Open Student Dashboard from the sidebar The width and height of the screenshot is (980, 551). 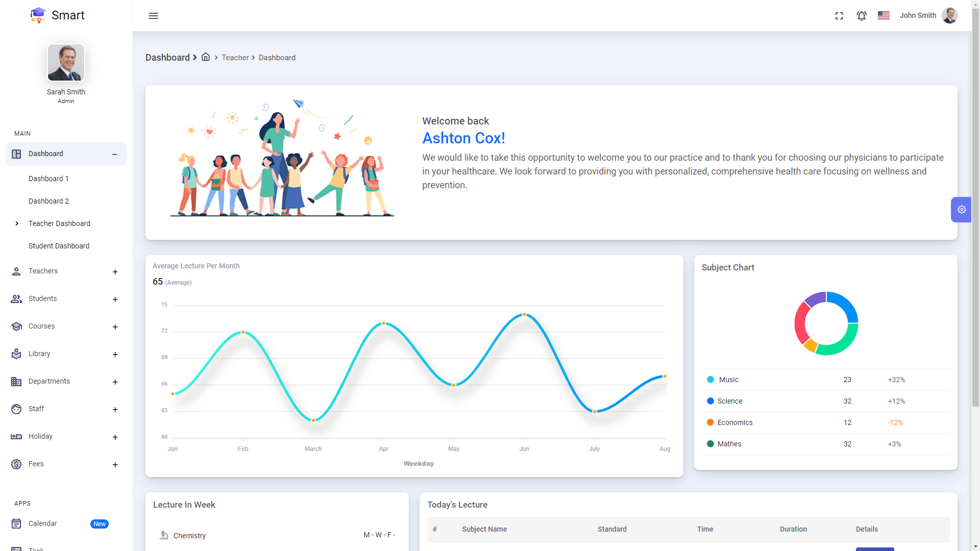click(x=59, y=246)
